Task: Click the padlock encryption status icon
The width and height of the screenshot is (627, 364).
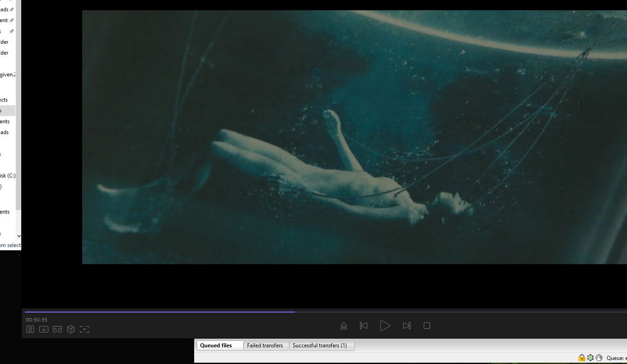Action: pos(582,358)
